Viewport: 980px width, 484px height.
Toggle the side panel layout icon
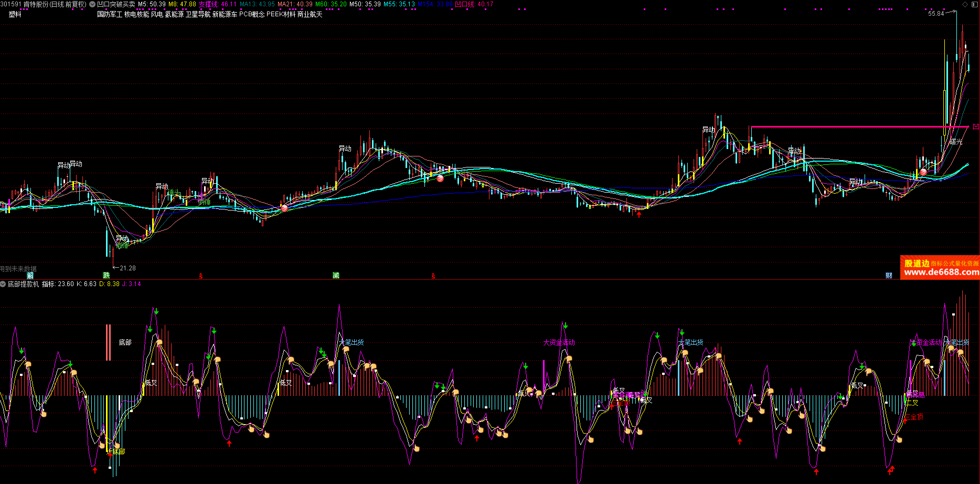click(x=974, y=4)
